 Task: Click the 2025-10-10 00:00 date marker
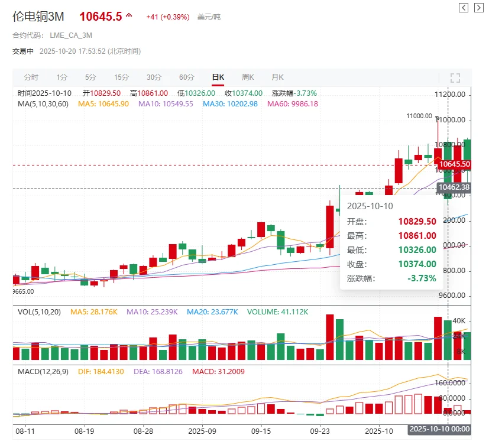click(x=438, y=429)
